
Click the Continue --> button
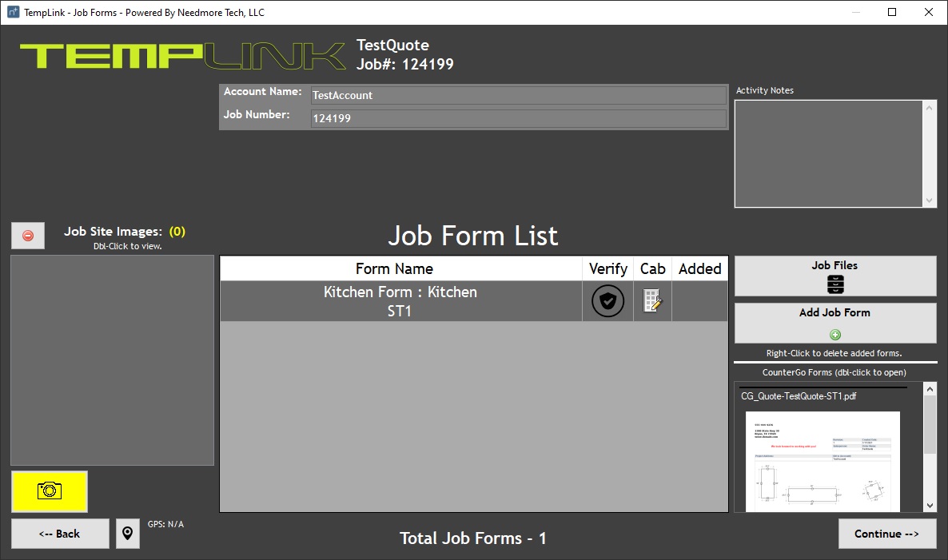(887, 534)
